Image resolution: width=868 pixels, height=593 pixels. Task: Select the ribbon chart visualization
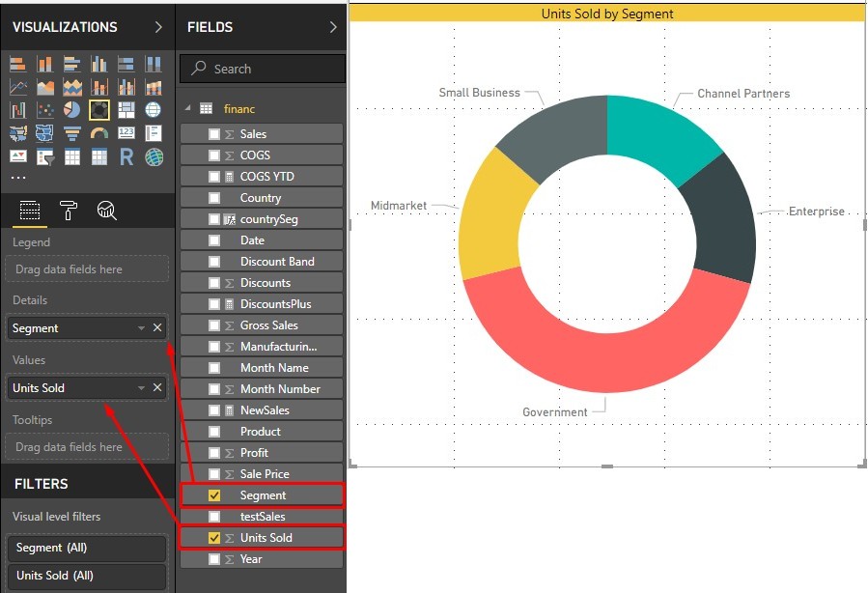[x=154, y=88]
